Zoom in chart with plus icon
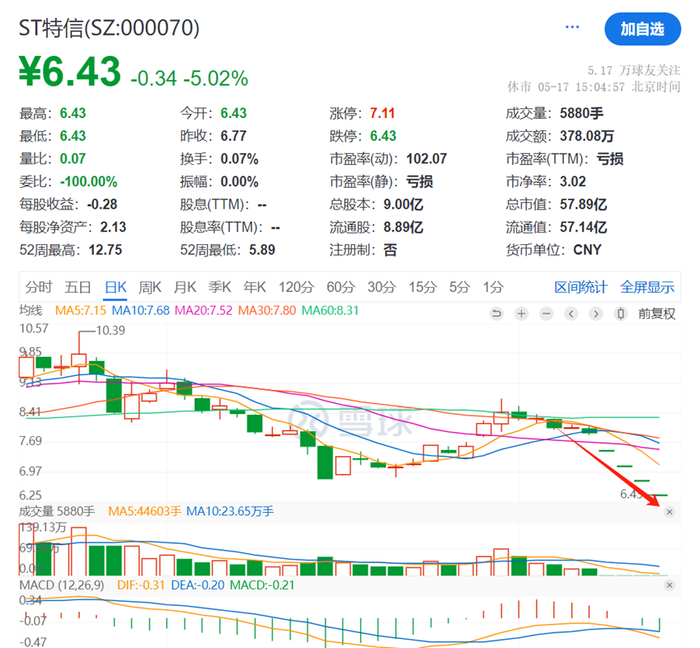Viewport: 700px width, 648px height. click(x=521, y=314)
